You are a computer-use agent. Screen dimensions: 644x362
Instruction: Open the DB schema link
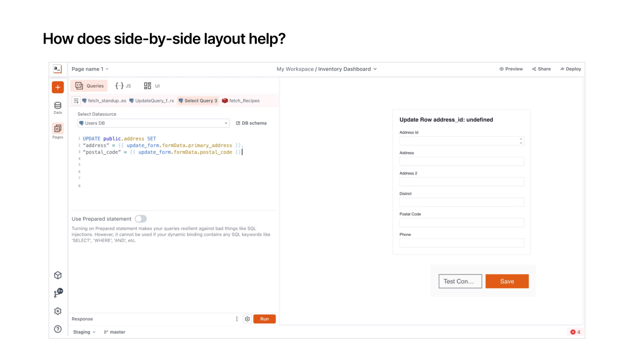251,123
